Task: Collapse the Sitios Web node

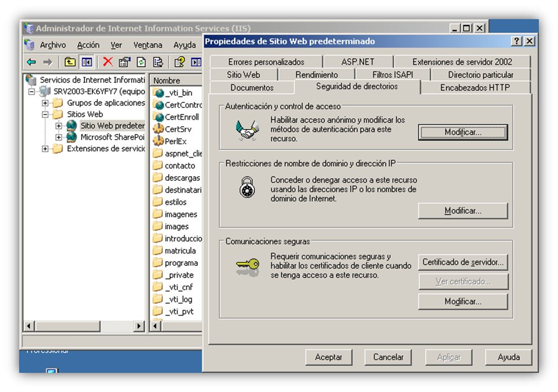Action: [45, 115]
